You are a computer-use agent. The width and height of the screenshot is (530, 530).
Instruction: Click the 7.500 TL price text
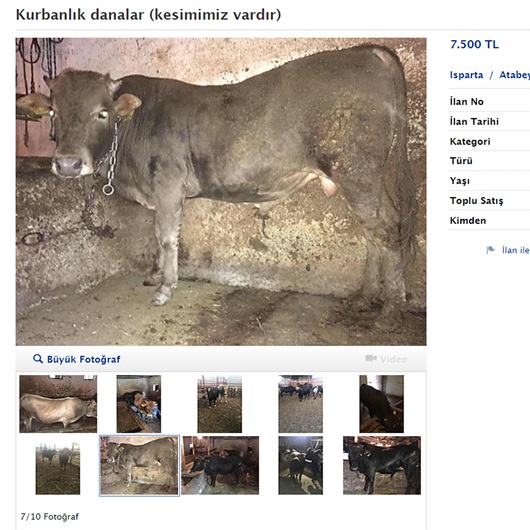(474, 44)
